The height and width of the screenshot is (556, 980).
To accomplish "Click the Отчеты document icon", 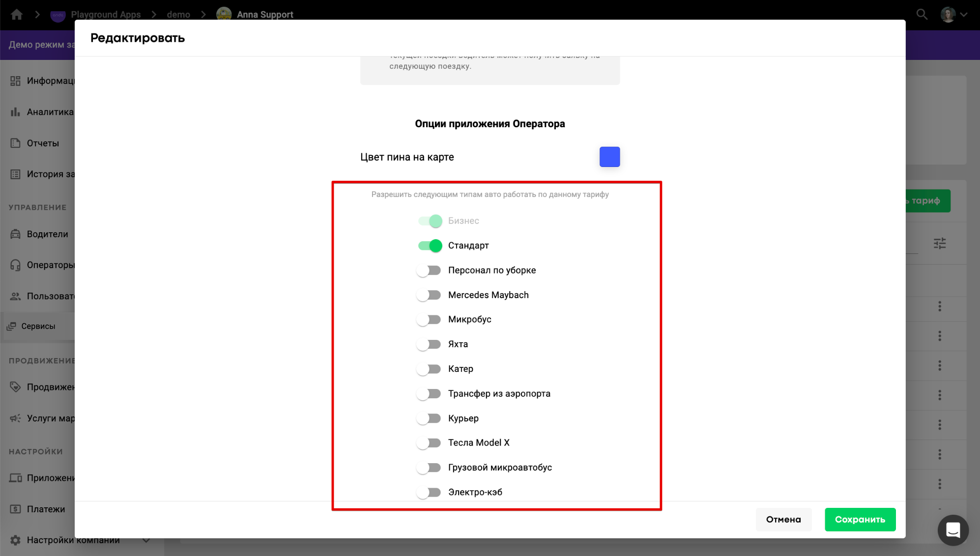I will click(x=16, y=143).
